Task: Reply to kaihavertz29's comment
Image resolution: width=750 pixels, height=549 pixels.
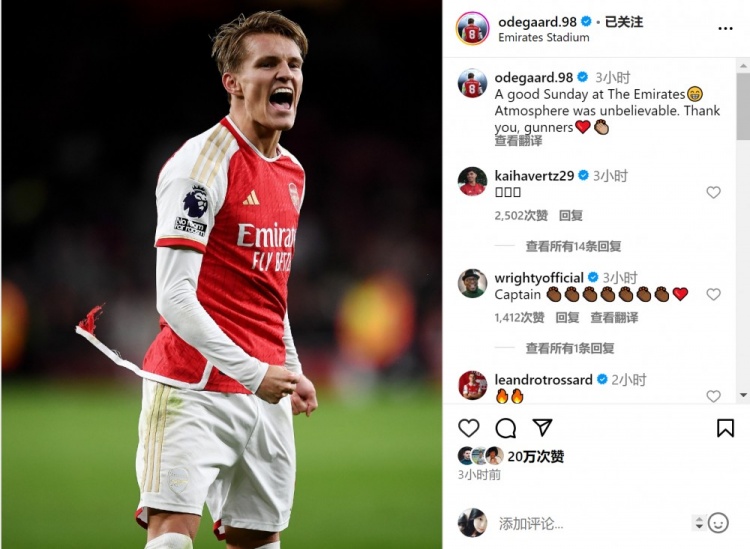Action: (x=571, y=216)
